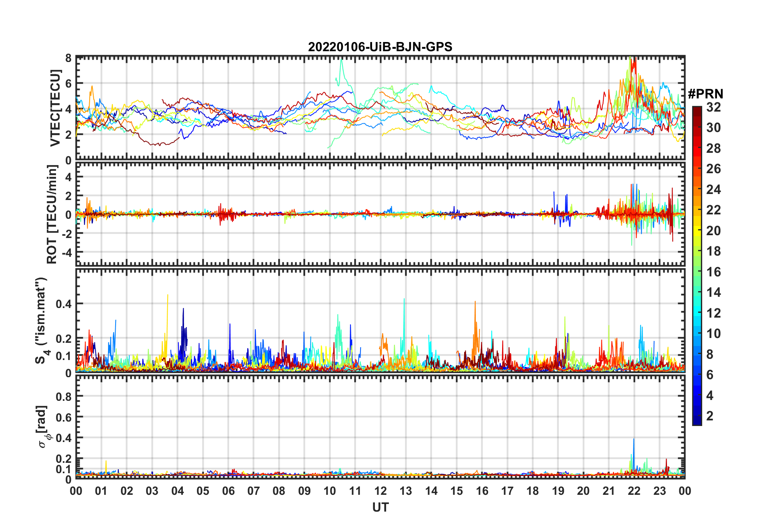Click the plot title 20220106-UiB-BJN-GPS
Viewport: 761px width, 532px height.
tap(380, 47)
